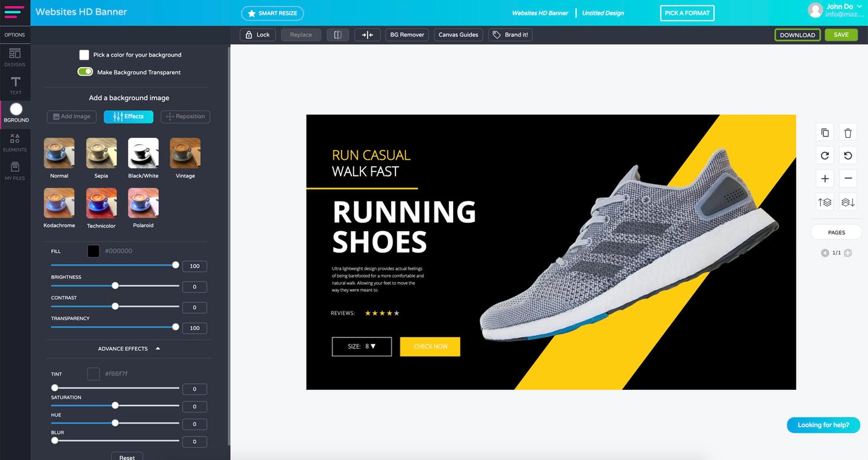Click the Check Now button on banner
This screenshot has width=868, height=460.
point(430,346)
